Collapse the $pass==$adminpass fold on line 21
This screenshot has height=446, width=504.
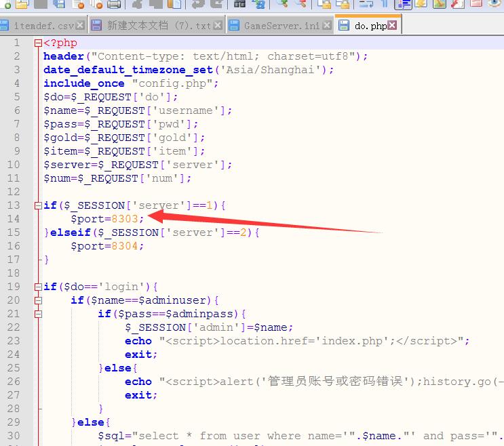click(38, 314)
